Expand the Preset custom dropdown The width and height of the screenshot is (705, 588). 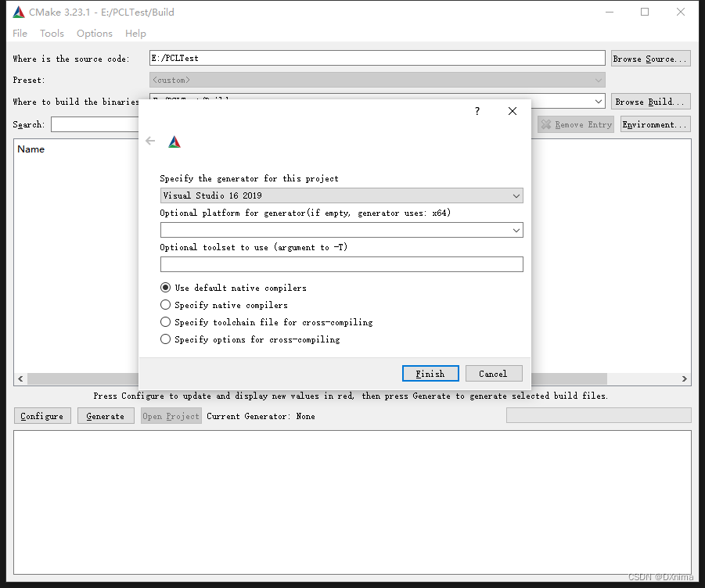click(599, 79)
